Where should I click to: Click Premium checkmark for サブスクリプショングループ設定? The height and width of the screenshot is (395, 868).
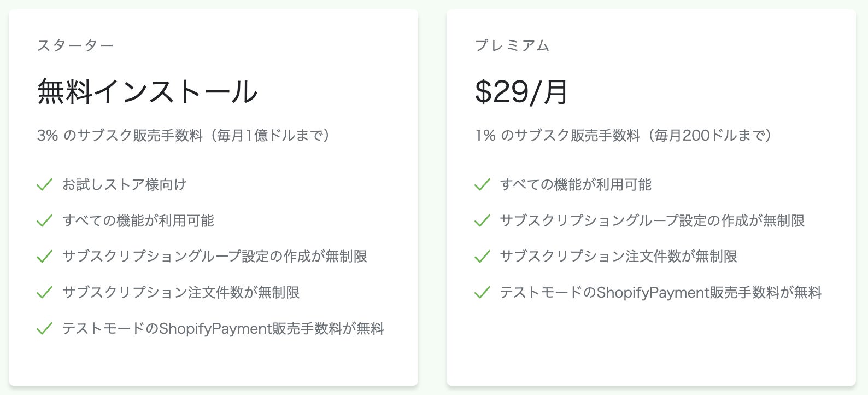pyautogui.click(x=482, y=221)
